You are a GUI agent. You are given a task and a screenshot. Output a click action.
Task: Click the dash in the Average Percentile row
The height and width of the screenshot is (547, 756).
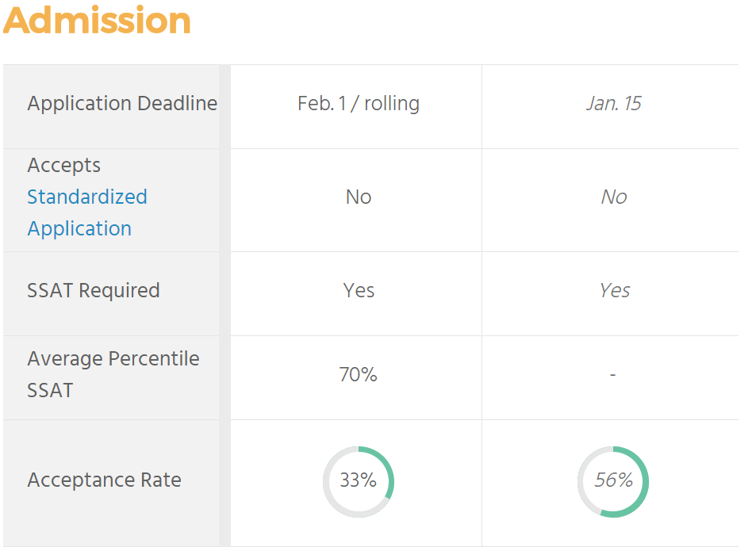point(613,375)
